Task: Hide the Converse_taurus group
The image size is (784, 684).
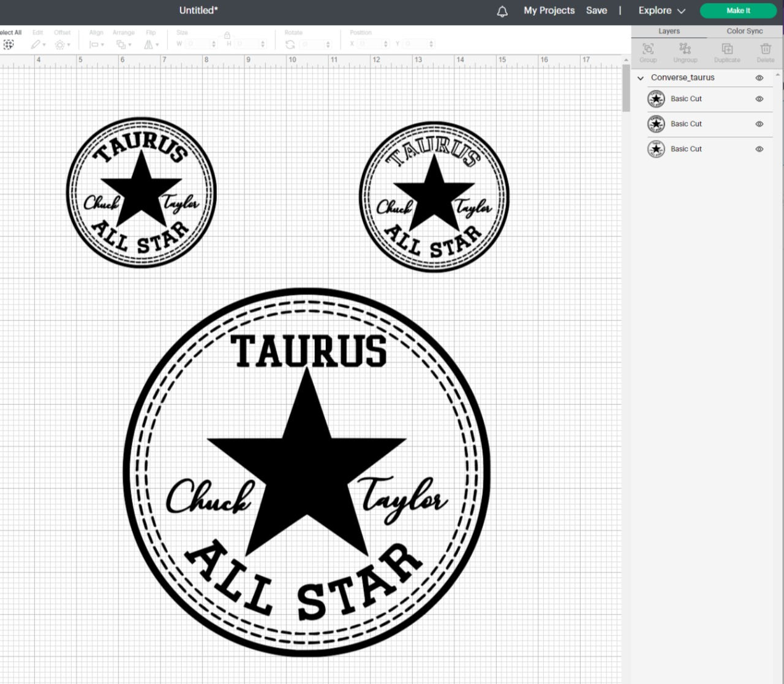Action: 759,78
